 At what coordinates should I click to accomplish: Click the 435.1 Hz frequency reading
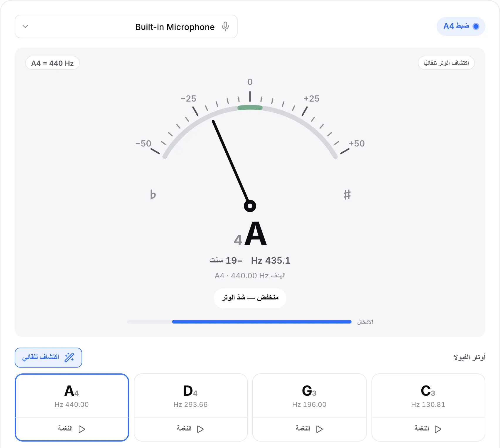[x=271, y=260]
